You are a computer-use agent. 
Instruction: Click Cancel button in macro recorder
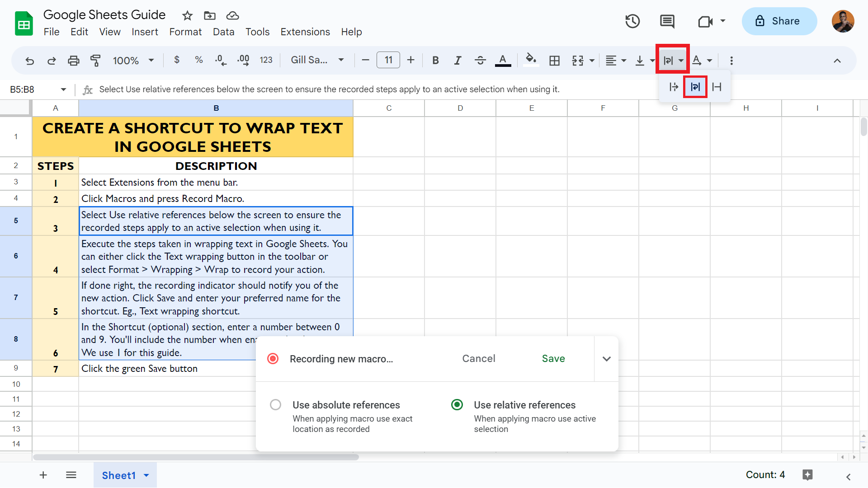coord(479,358)
